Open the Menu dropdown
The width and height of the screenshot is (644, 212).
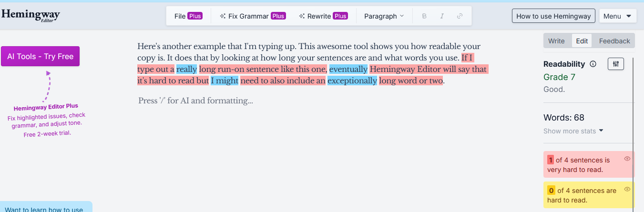[617, 16]
